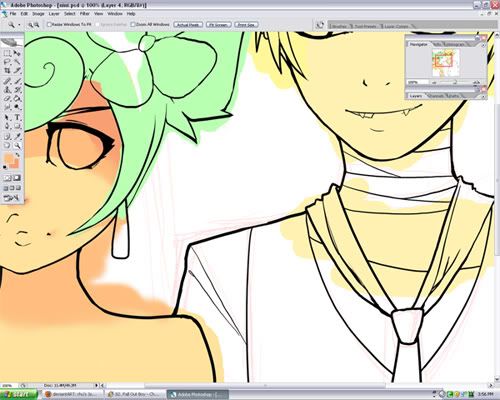Select the Paint Bucket tool

[17, 99]
